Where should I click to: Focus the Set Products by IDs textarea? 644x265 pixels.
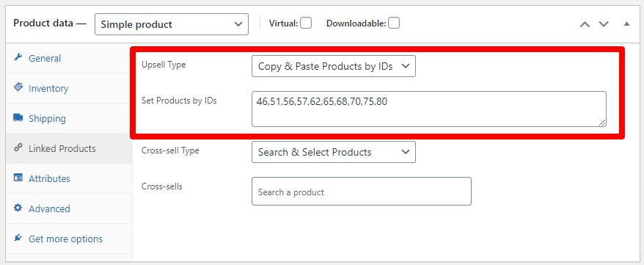tap(429, 109)
